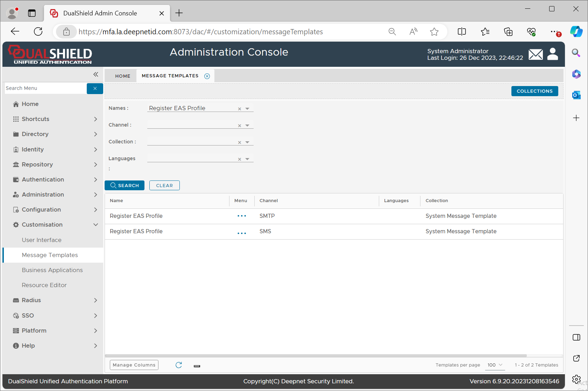Screen dimensions: 588x391
Task: Clear the sidebar Search Menu box
Action: (95, 88)
